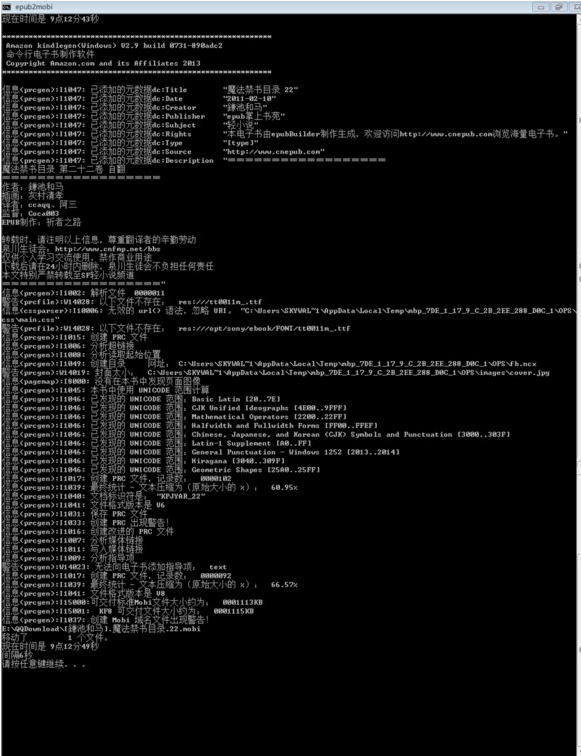This screenshot has width=581, height=756.
Task: Click the fb.ncx path line
Action: (x=269, y=364)
